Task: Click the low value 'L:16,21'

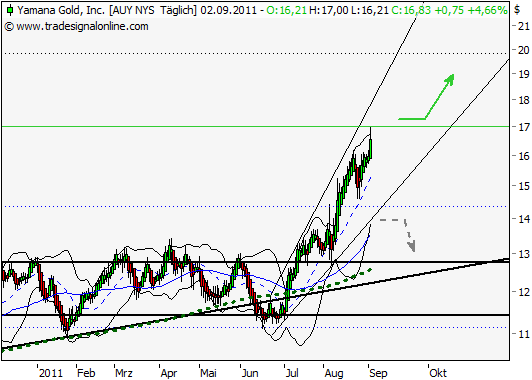Action: coord(369,11)
